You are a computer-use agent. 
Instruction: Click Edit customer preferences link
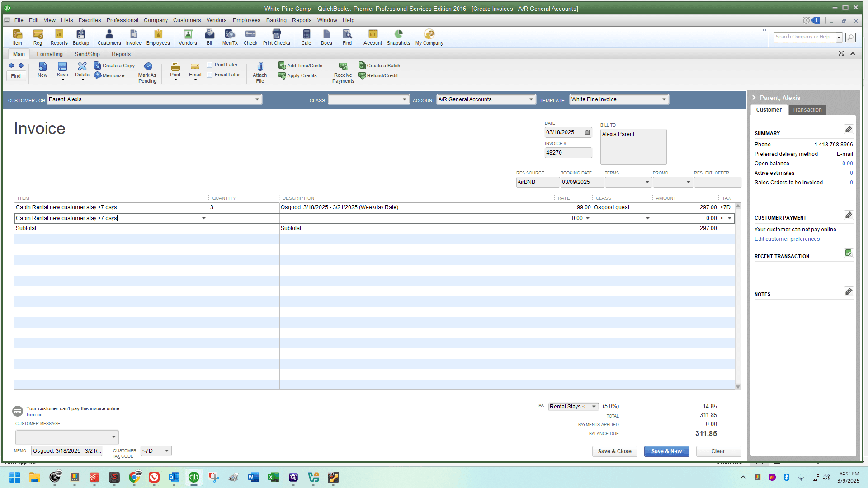[x=787, y=239]
